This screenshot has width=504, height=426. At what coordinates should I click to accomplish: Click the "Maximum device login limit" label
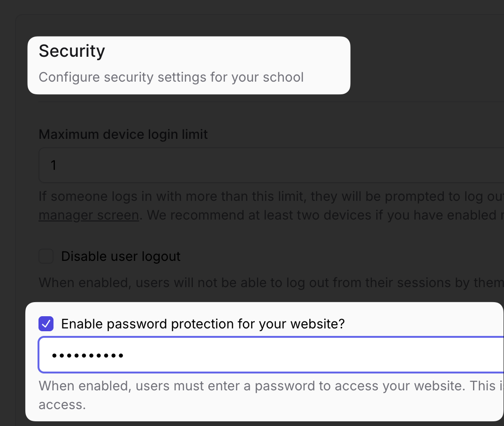pos(123,135)
